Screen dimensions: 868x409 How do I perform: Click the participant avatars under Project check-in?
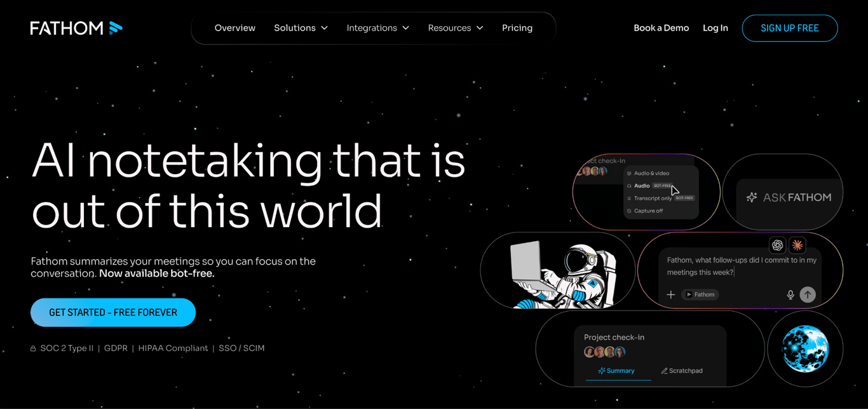[x=605, y=352]
